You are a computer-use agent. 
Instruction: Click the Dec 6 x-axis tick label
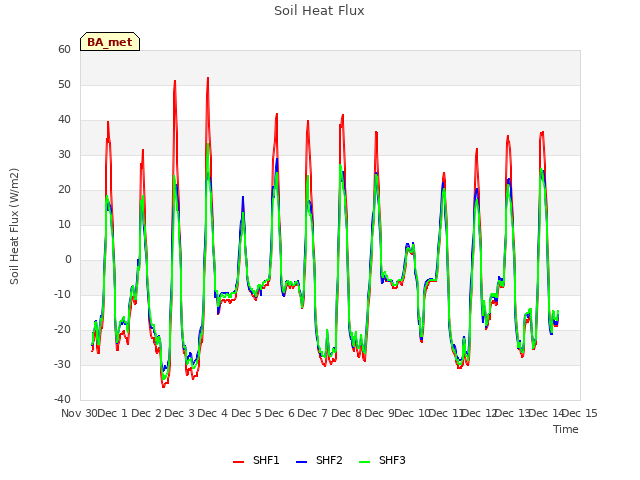pyautogui.click(x=280, y=413)
